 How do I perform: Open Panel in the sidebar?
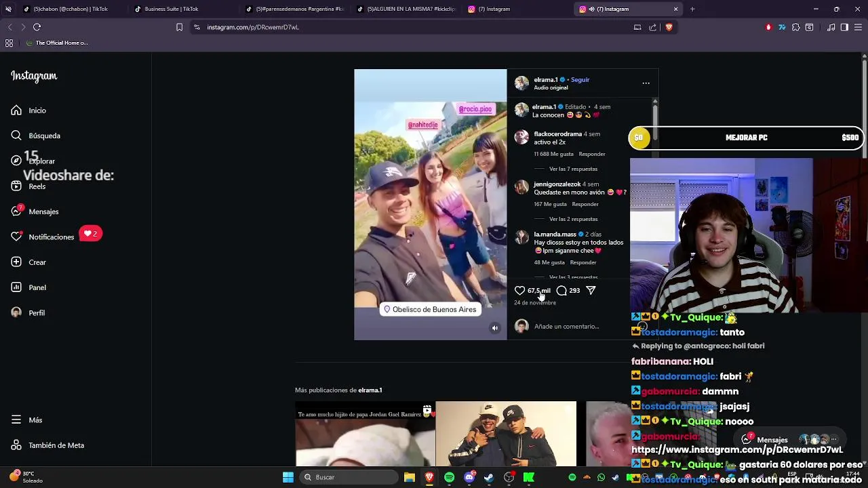(x=28, y=287)
